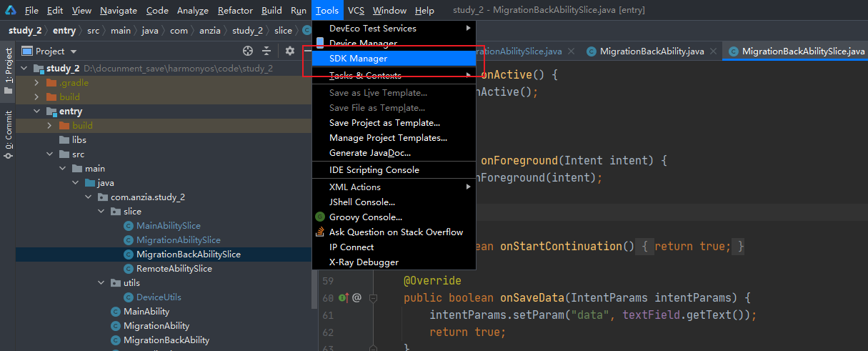Viewport: 868px width, 351px height.
Task: Click study_2 in the breadcrumb path
Action: click(x=24, y=30)
